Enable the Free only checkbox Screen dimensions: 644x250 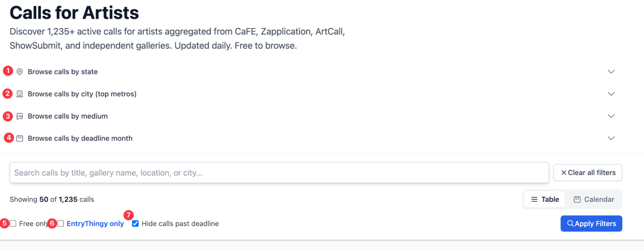[13, 224]
